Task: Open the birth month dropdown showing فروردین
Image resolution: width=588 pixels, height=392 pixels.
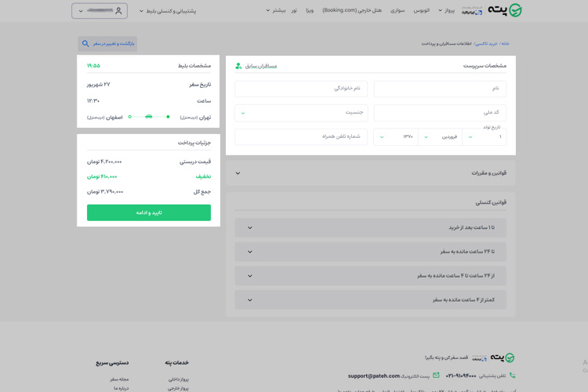Action: pyautogui.click(x=441, y=136)
